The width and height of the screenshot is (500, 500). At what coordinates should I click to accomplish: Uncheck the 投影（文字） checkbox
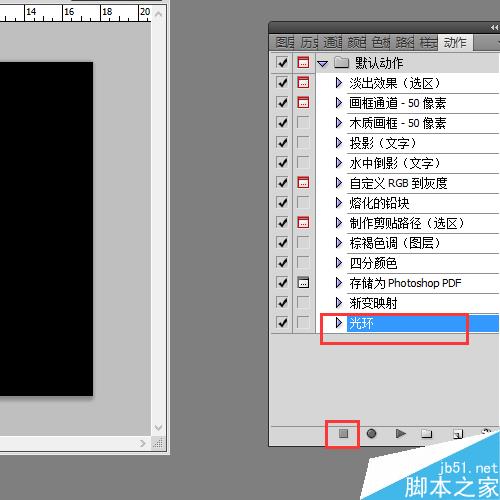pos(282,142)
